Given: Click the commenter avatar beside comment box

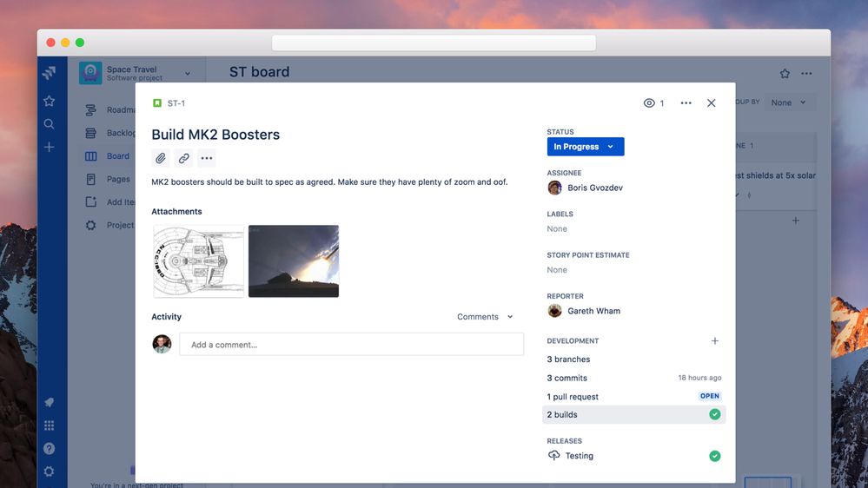Looking at the screenshot, I should [x=162, y=344].
